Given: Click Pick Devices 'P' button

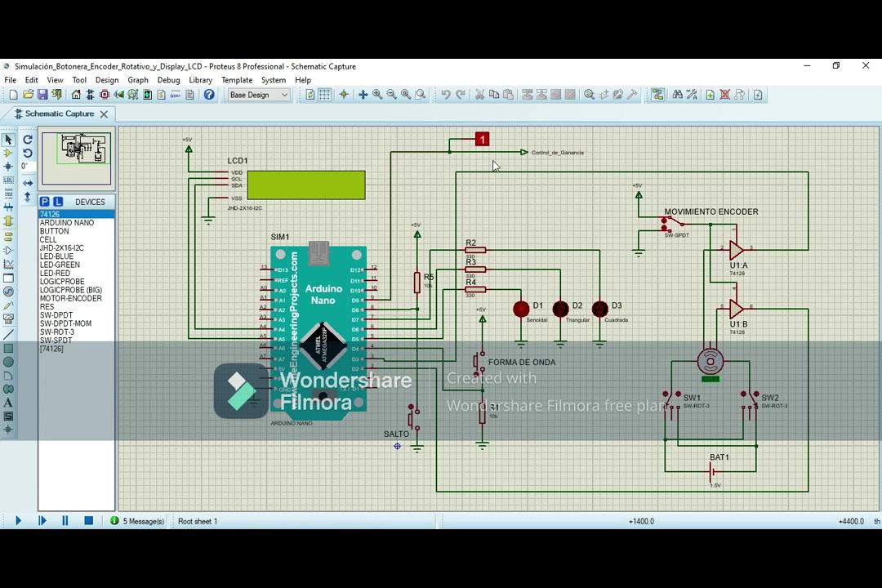Looking at the screenshot, I should tap(45, 202).
